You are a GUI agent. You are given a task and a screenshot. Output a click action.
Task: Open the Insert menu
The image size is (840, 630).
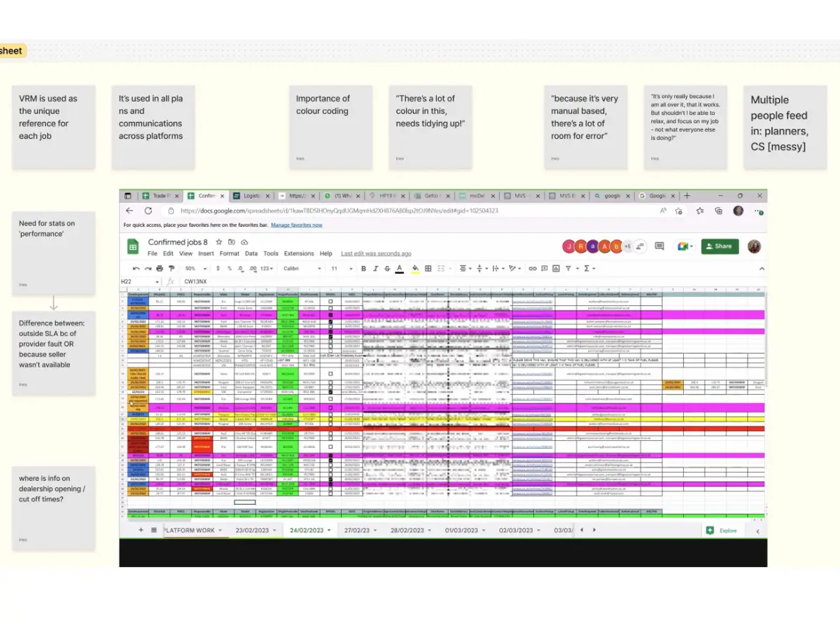(x=206, y=253)
